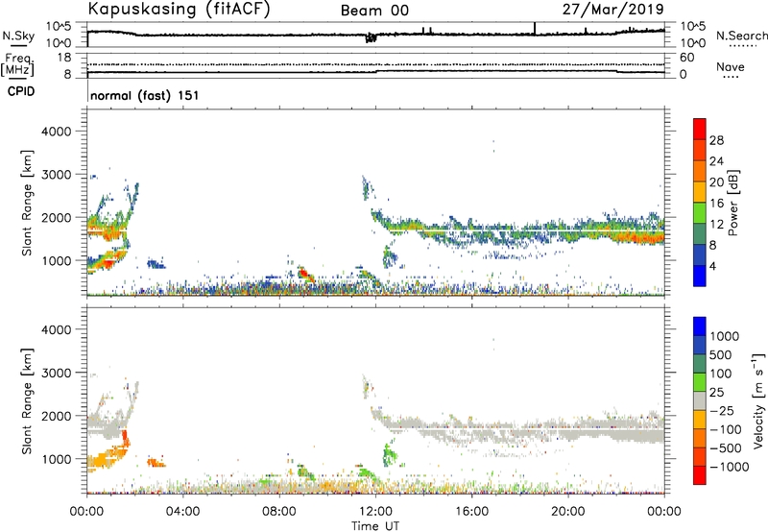Click velocity scale value '1000' at top
Screen dimensions: 768x532
(x=725, y=336)
